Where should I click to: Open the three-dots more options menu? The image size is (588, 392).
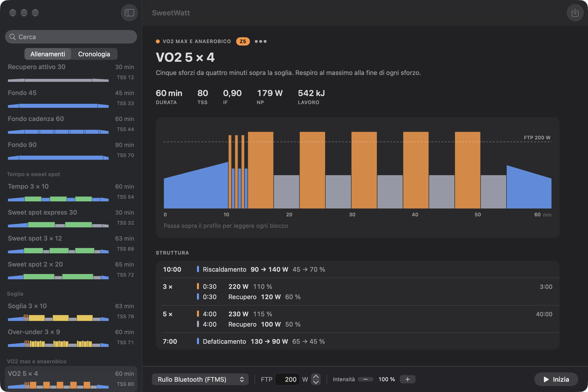coord(260,41)
